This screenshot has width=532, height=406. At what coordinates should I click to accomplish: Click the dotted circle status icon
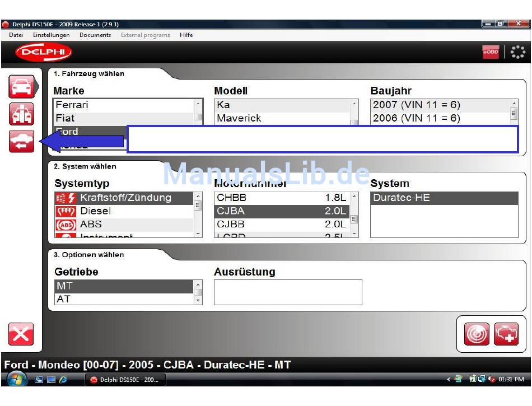[x=518, y=52]
